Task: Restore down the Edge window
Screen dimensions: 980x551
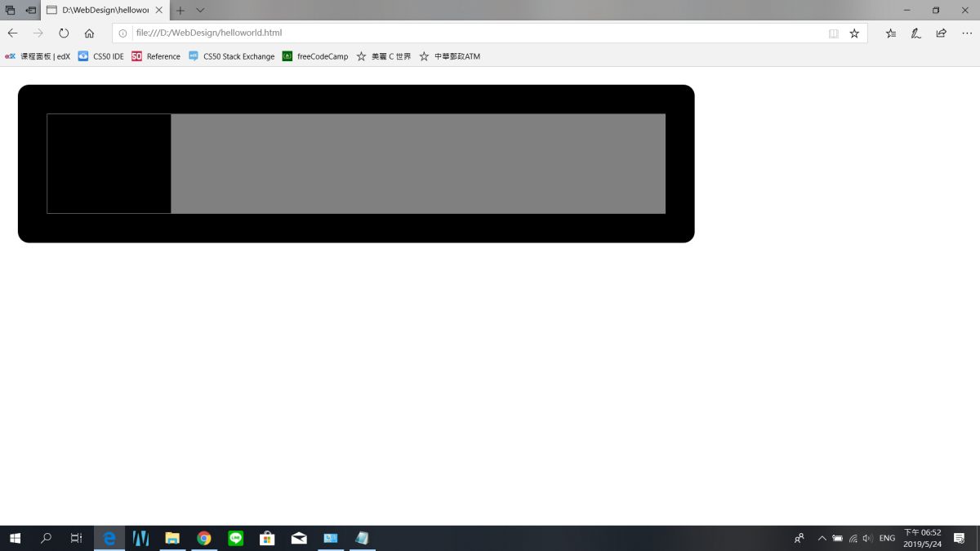Action: point(936,10)
